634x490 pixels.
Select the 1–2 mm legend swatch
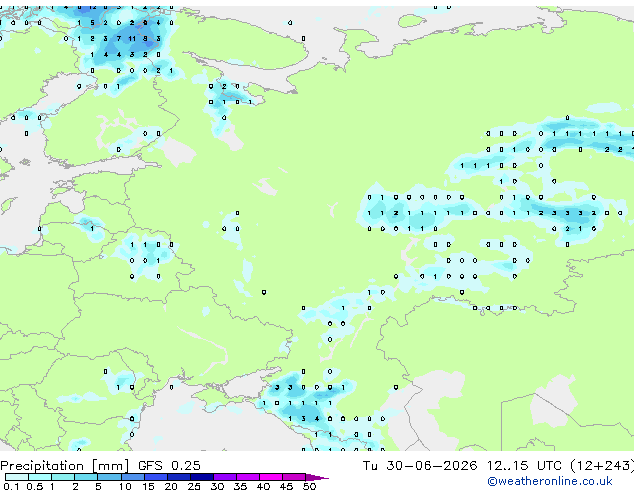pos(63,477)
